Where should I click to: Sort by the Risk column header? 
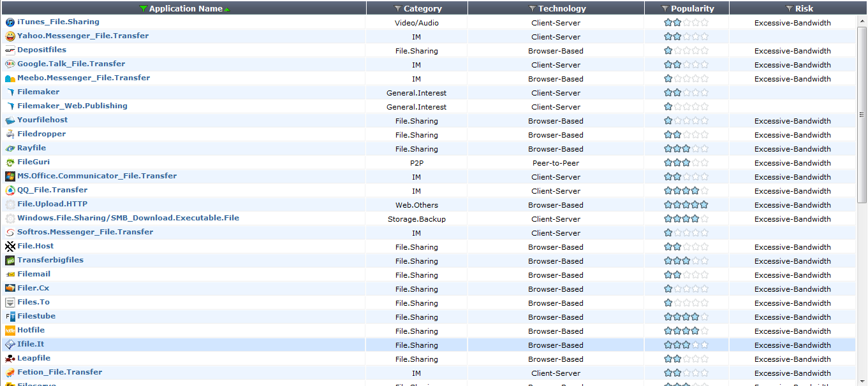pyautogui.click(x=804, y=9)
